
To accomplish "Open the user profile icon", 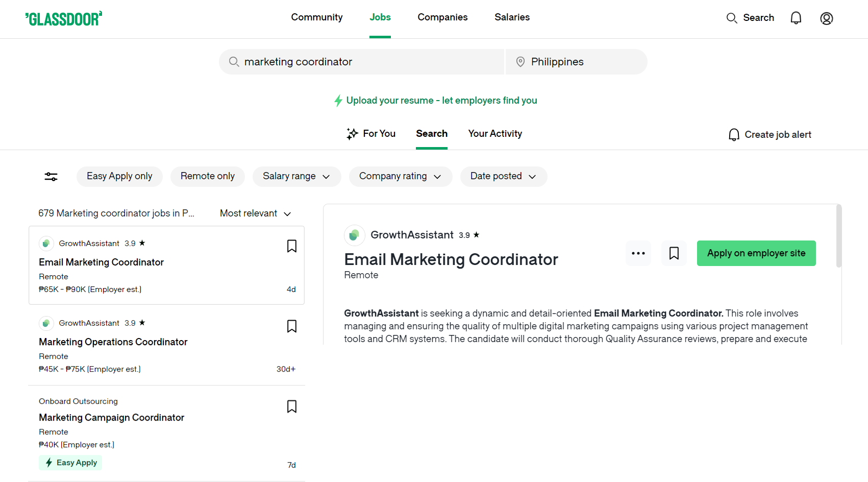I will pos(827,18).
